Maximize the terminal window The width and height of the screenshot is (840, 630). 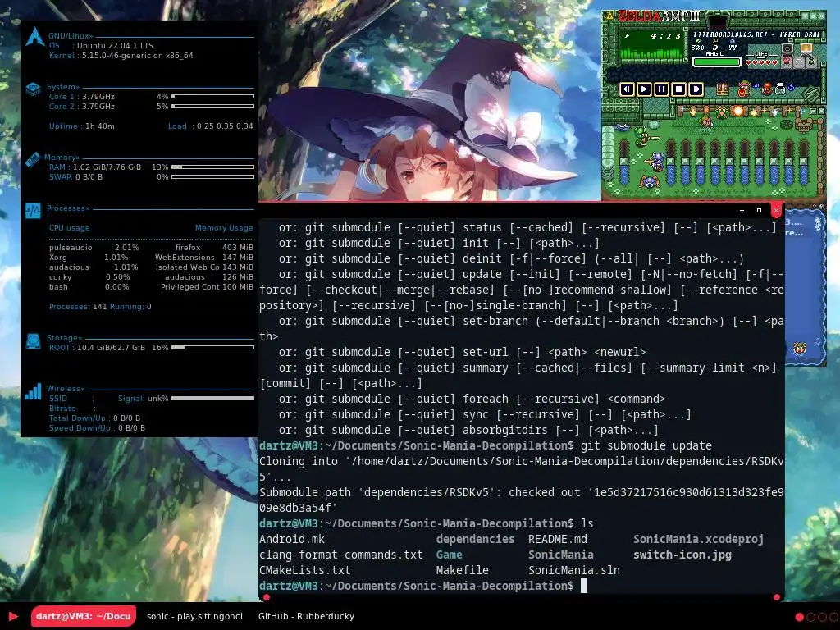click(x=759, y=211)
